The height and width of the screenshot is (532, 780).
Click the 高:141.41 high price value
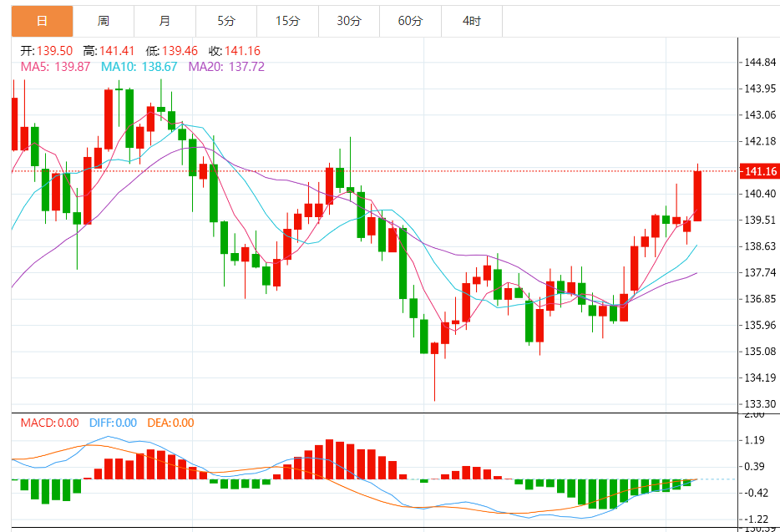click(109, 51)
